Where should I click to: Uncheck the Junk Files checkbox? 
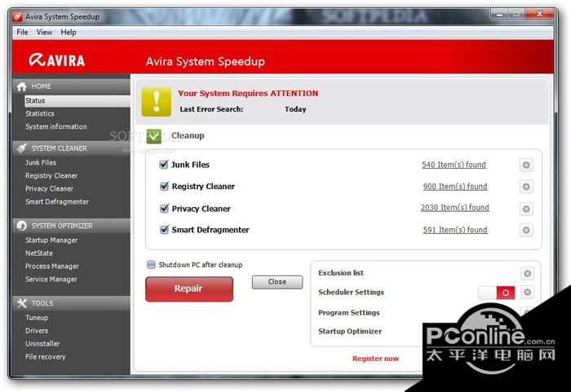pyautogui.click(x=164, y=165)
